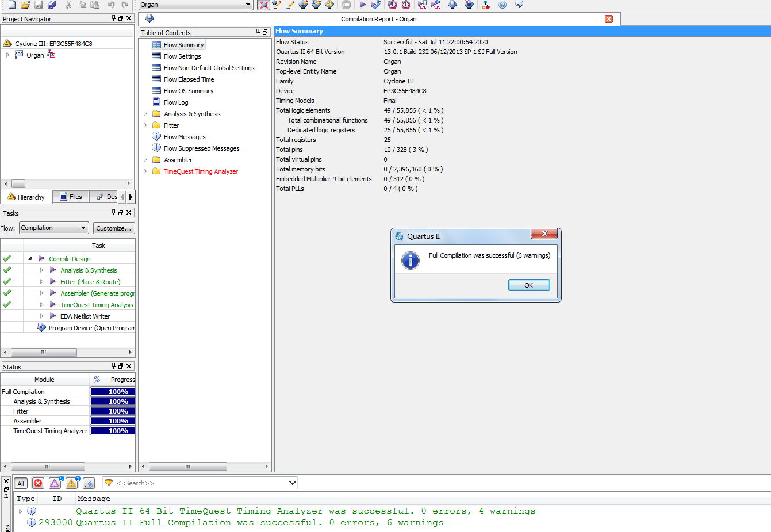Toggle the error messages filter button
The image size is (771, 532).
pyautogui.click(x=38, y=483)
